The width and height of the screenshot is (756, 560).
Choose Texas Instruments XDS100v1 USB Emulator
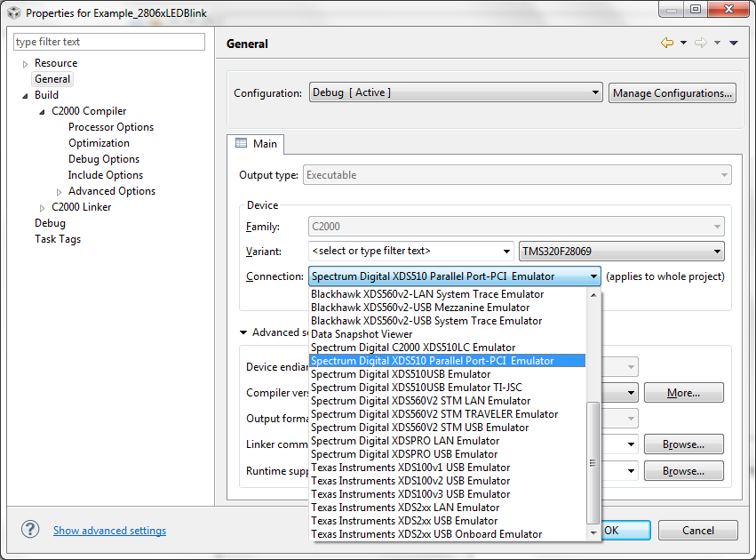tap(448, 468)
